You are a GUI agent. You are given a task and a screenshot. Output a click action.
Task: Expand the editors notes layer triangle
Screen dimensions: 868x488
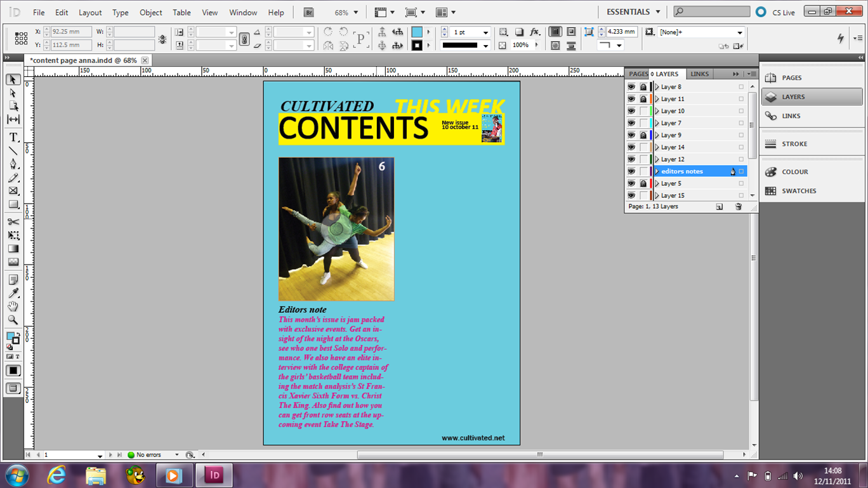(657, 171)
